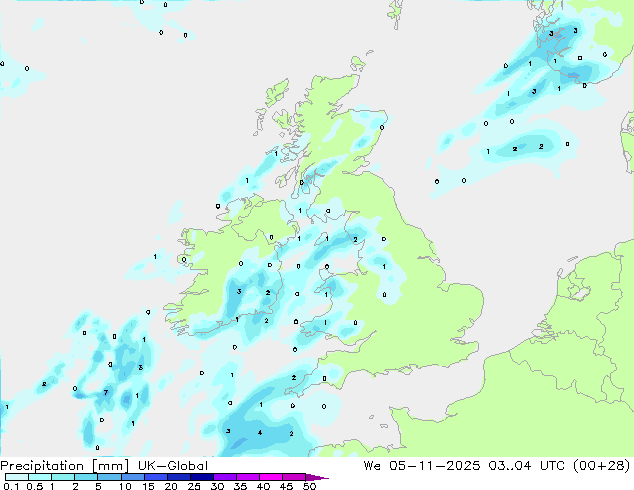Click the 1–2 mm legend swatch
This screenshot has height=490, width=634.
pos(63,477)
